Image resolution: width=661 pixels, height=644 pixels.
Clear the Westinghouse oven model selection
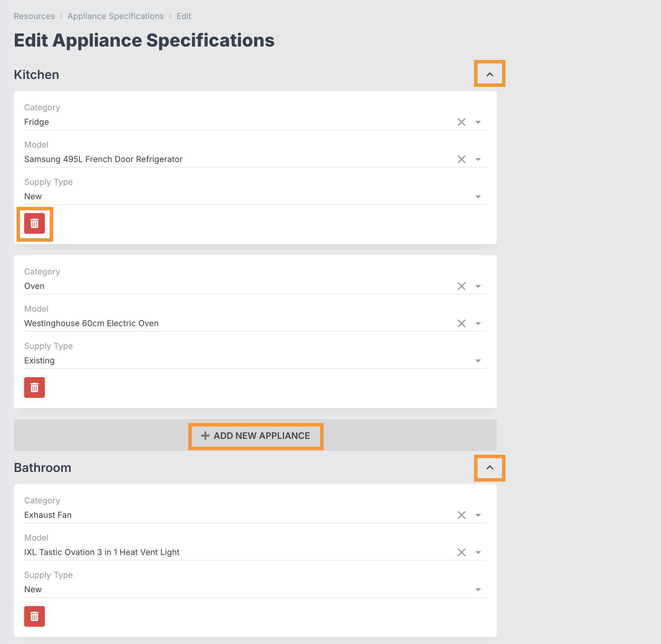461,323
